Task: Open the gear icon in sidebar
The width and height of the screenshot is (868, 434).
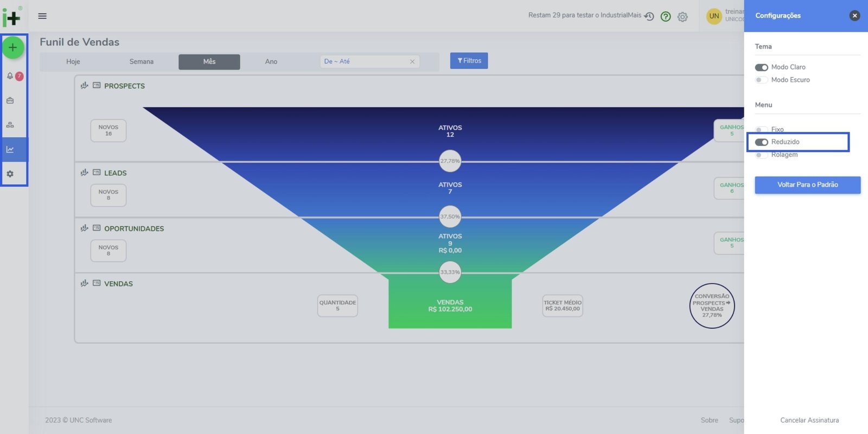Action: click(x=10, y=174)
